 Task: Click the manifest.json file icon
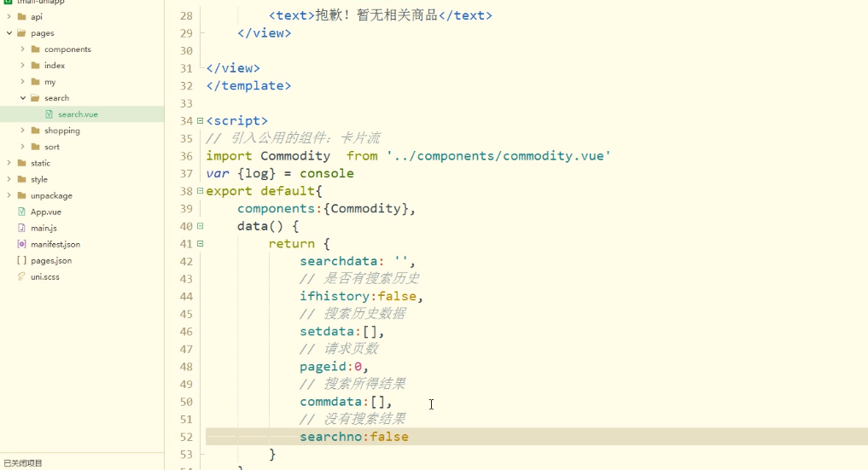[21, 244]
